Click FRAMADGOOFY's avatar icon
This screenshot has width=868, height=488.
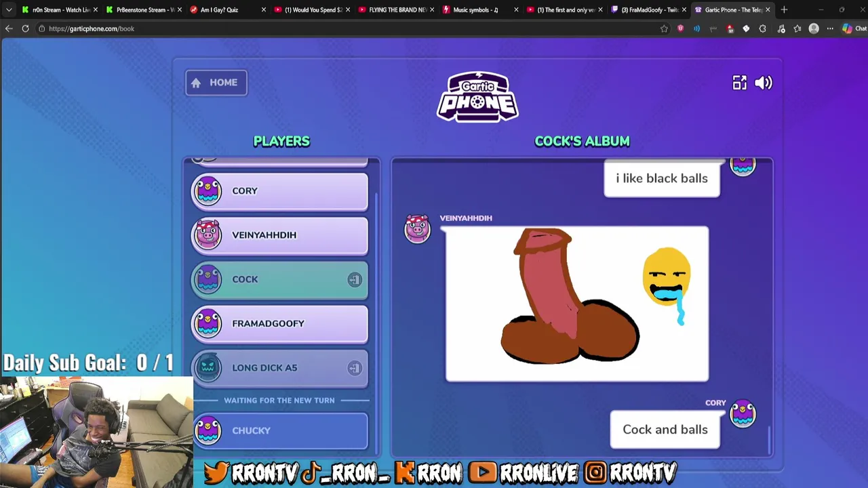click(208, 323)
